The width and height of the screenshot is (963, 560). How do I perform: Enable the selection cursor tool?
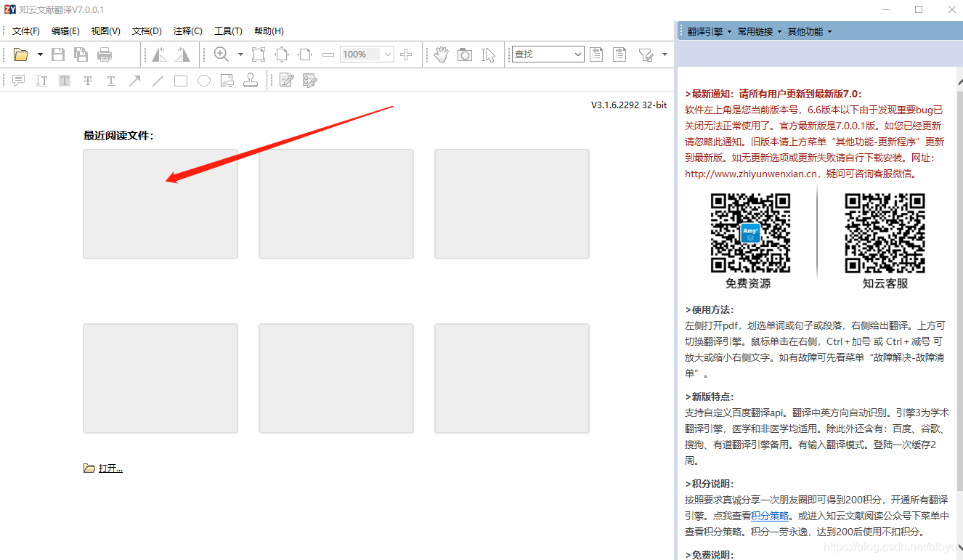pos(488,54)
